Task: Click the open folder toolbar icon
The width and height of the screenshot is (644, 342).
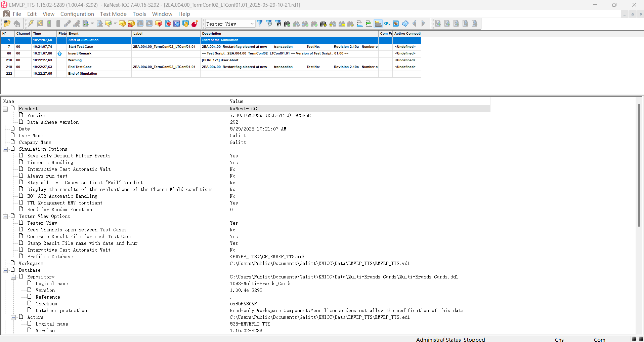Action: [x=7, y=24]
